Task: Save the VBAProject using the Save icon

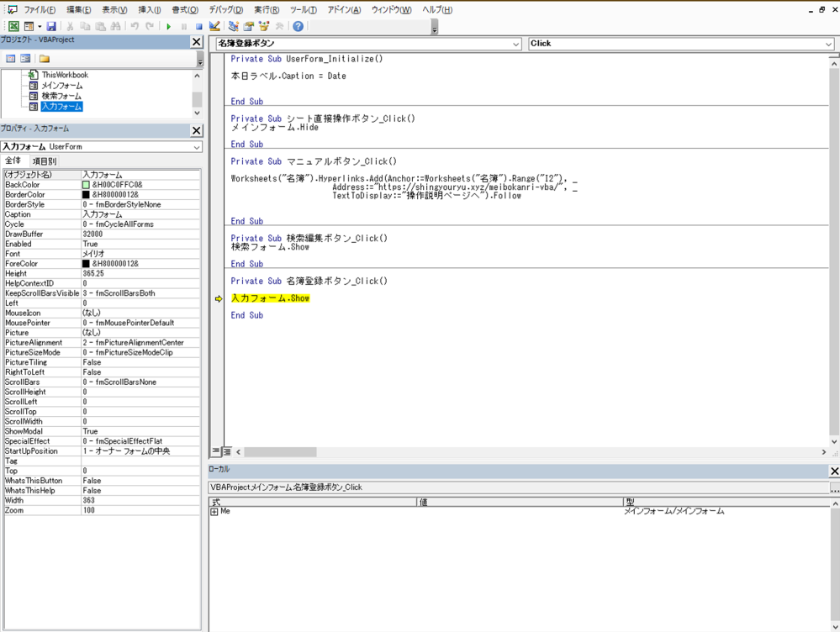Action: pos(50,26)
